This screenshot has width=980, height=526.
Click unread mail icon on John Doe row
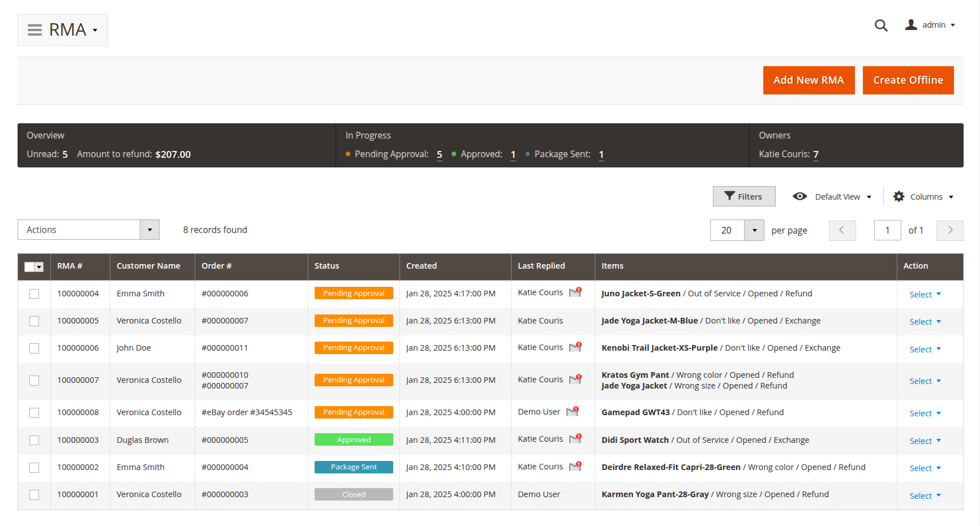575,347
